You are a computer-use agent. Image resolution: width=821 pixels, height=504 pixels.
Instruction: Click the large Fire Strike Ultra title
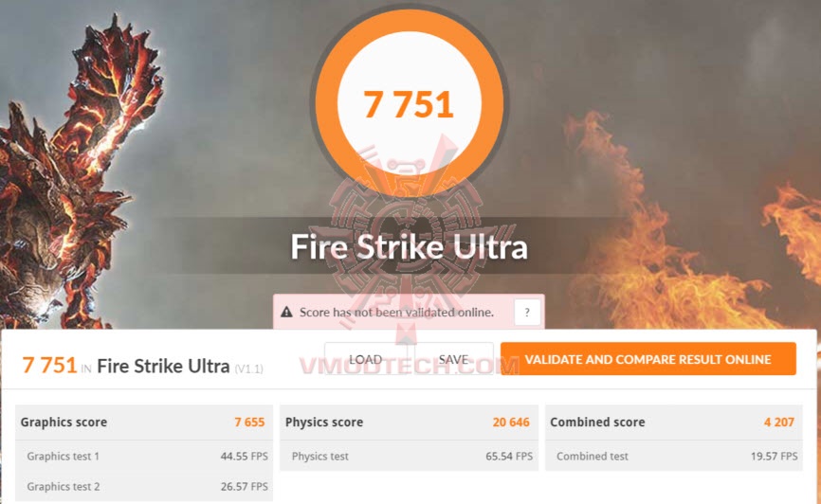(409, 246)
